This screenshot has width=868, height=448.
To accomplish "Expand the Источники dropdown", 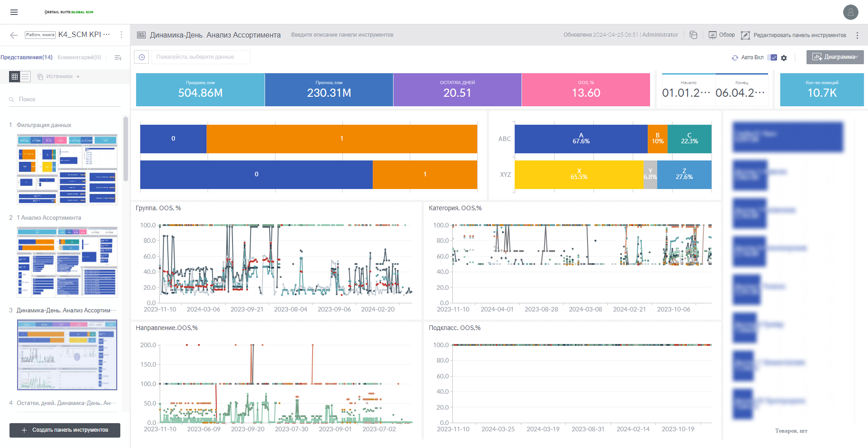I will click(x=59, y=76).
